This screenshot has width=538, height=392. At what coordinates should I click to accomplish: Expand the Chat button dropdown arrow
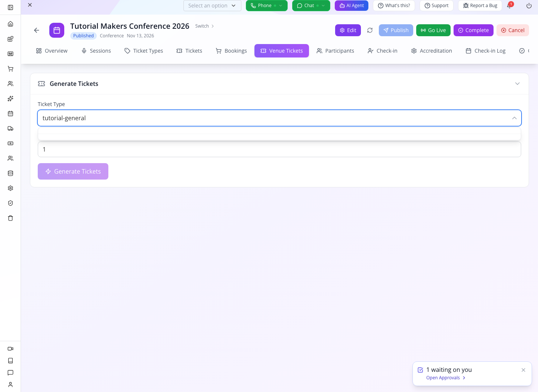point(323,6)
